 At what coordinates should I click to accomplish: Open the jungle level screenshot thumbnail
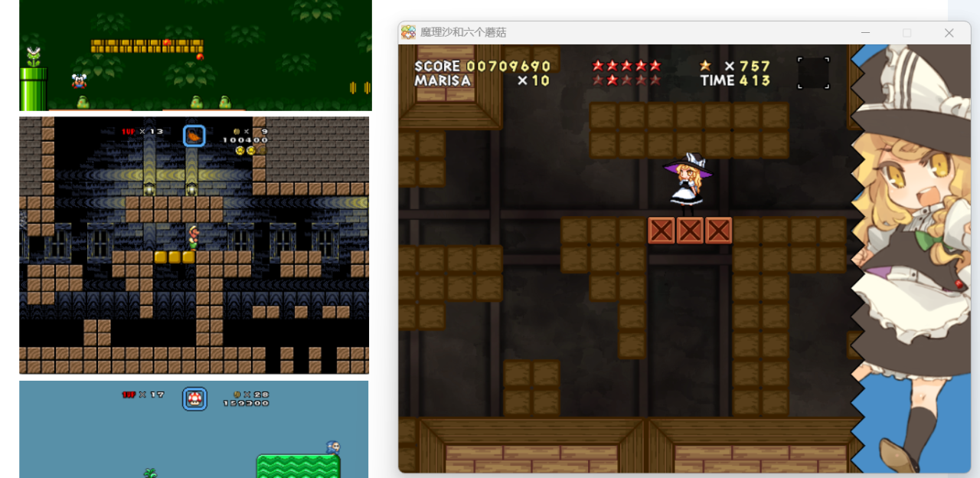tap(195, 55)
